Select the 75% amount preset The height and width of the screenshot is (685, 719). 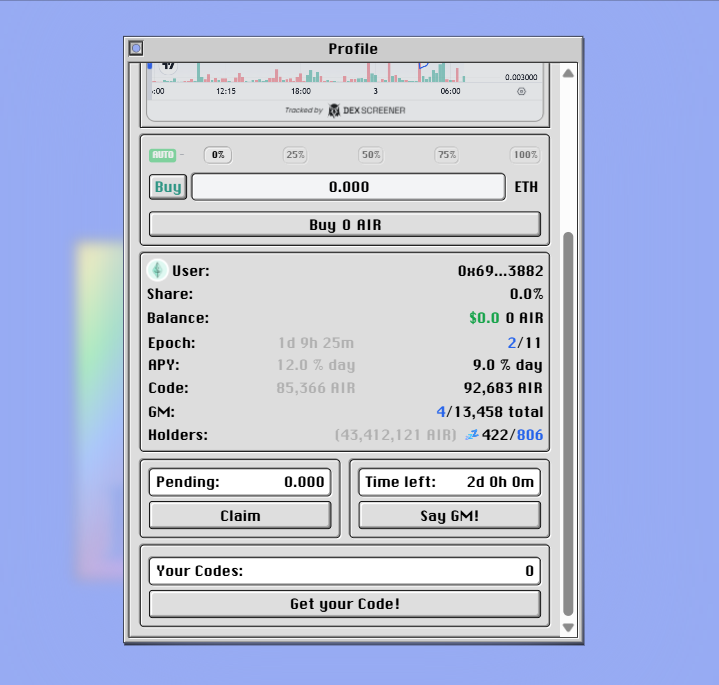click(447, 155)
